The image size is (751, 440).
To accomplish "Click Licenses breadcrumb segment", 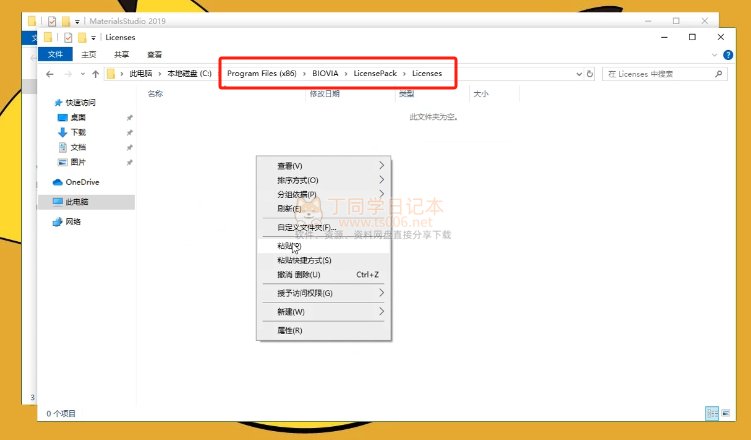I will tap(427, 73).
